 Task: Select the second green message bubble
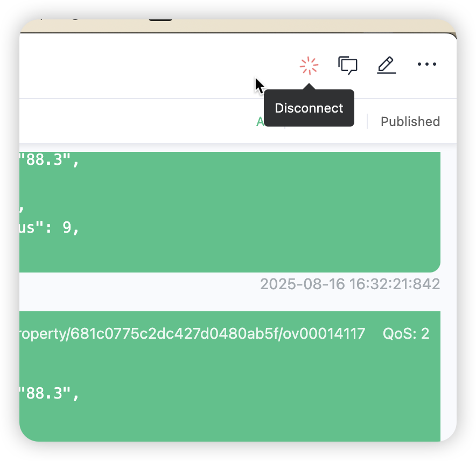pos(230,376)
